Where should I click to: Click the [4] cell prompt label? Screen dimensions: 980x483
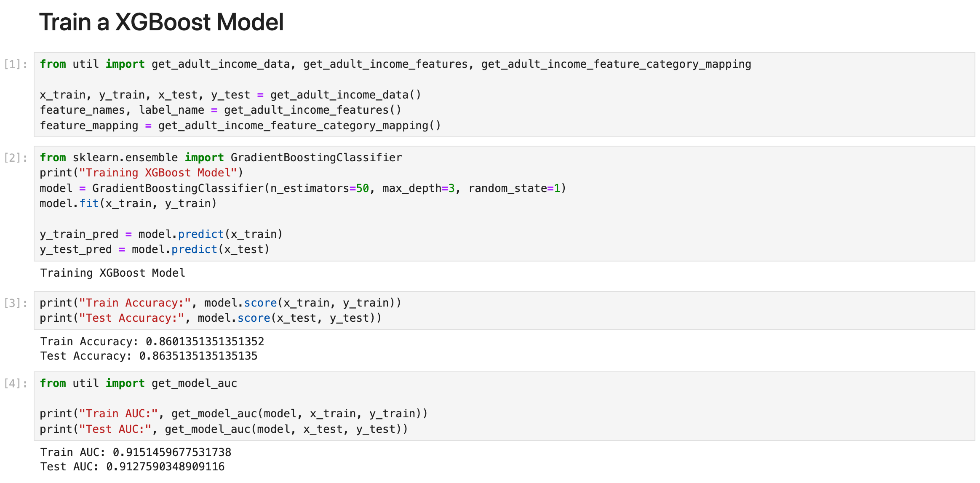pyautogui.click(x=16, y=384)
